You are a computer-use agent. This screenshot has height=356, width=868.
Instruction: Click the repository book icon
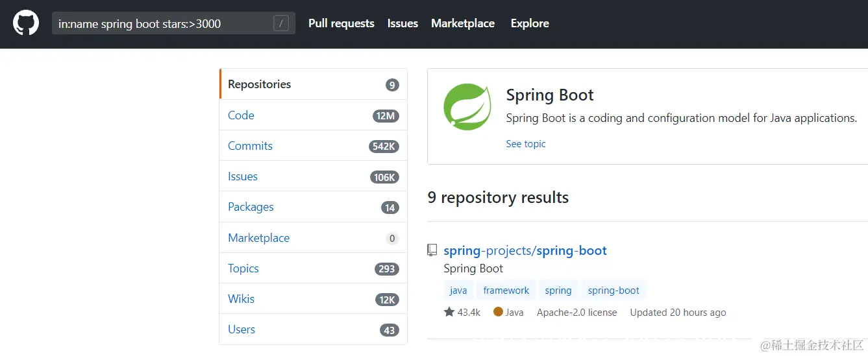point(432,250)
